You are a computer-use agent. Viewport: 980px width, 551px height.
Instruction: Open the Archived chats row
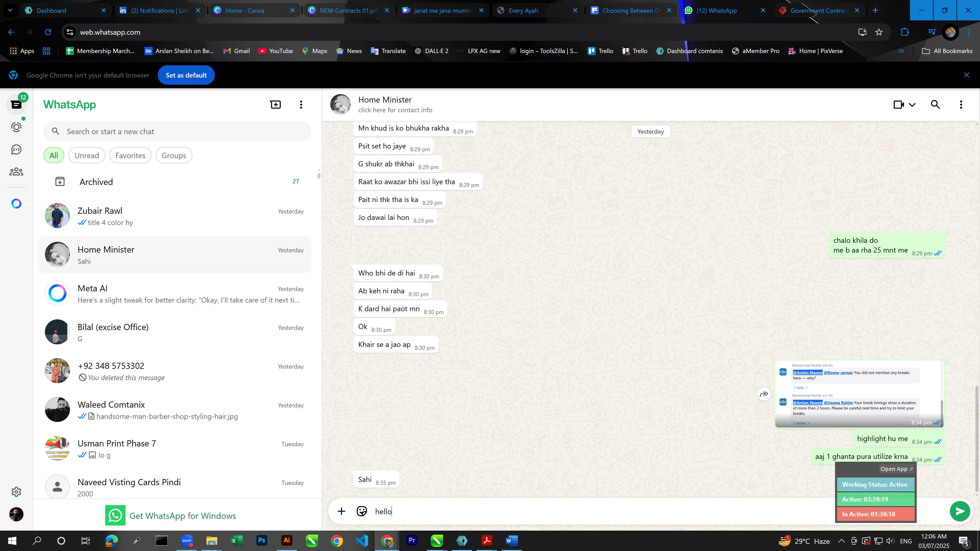(175, 182)
